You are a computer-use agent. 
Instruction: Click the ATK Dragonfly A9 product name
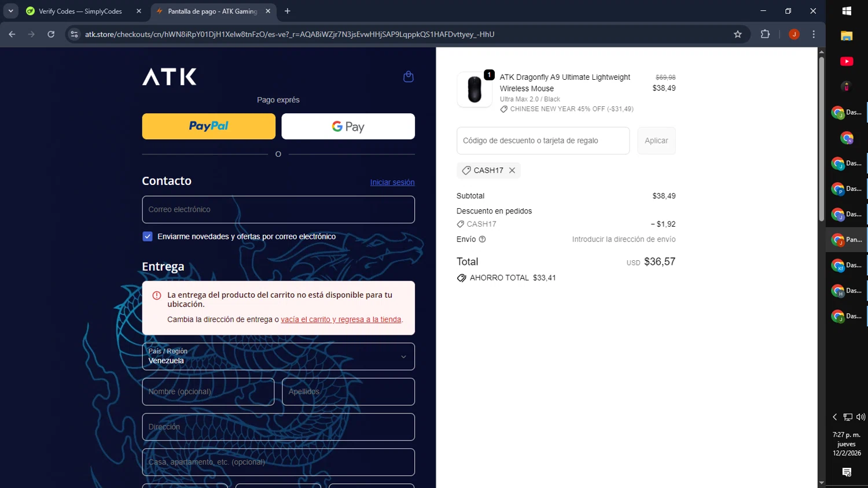click(565, 83)
